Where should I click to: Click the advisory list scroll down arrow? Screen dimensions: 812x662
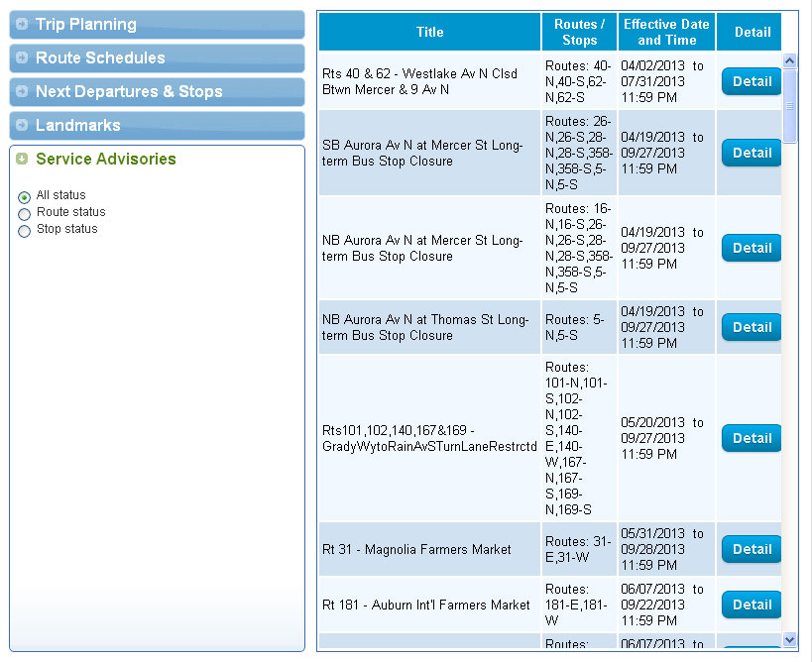click(x=790, y=639)
